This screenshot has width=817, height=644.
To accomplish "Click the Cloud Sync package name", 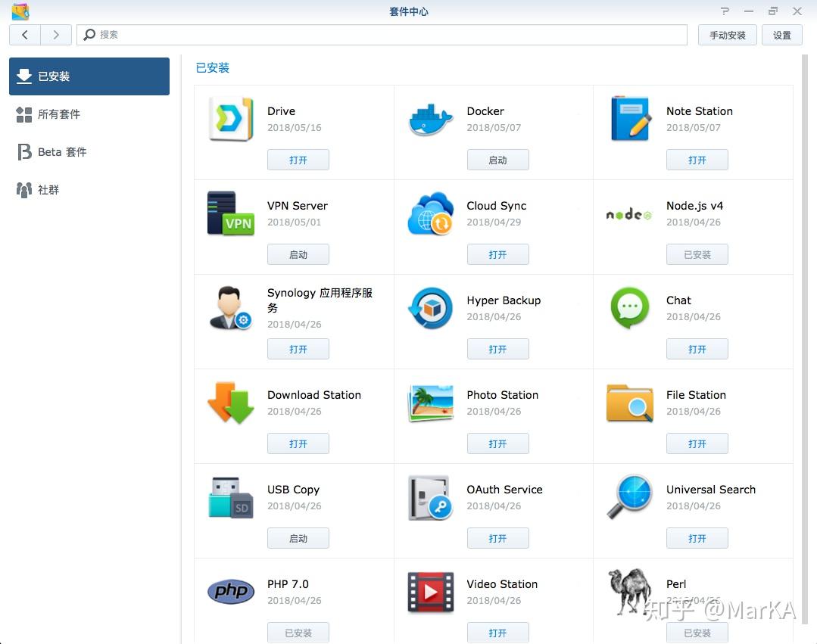I will [x=496, y=206].
